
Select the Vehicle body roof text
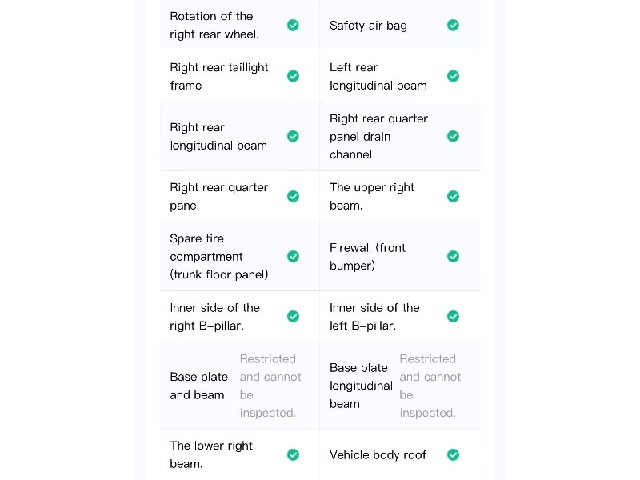378,455
